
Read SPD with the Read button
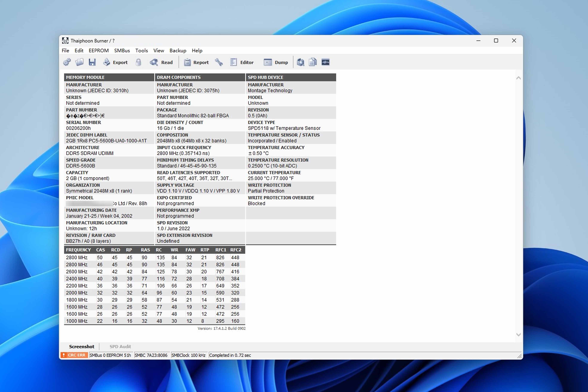coord(161,62)
